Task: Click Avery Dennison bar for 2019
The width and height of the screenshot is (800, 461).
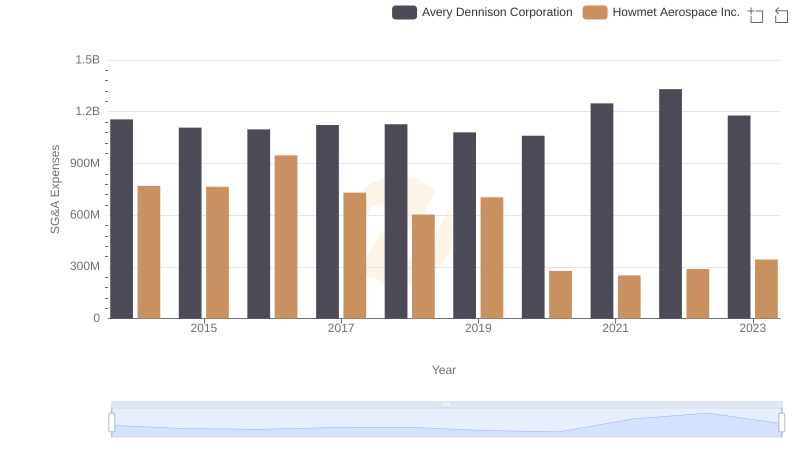Action: point(464,225)
